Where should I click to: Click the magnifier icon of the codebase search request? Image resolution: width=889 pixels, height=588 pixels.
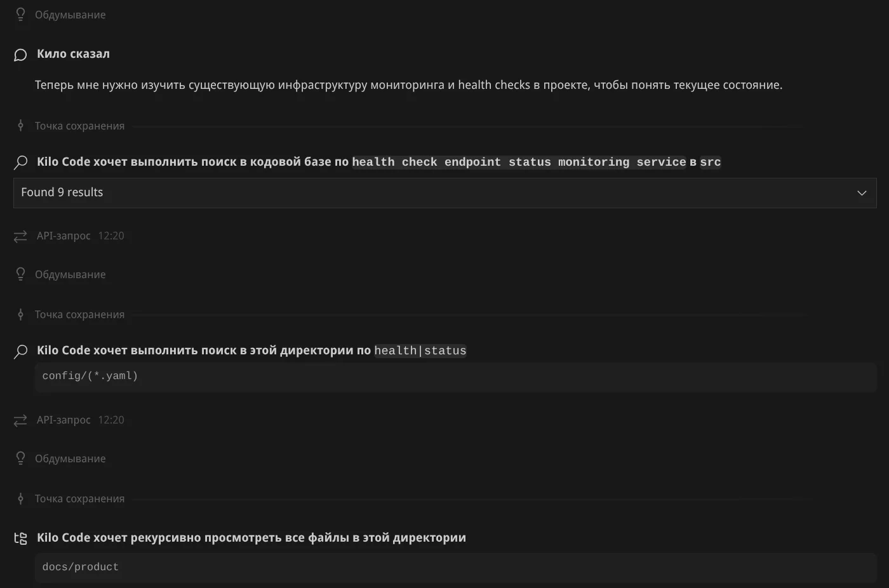[20, 162]
